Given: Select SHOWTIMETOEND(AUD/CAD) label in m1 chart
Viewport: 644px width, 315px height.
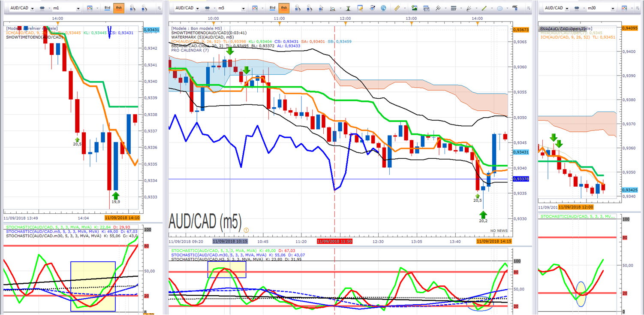Looking at the screenshot, I should tap(35, 37).
